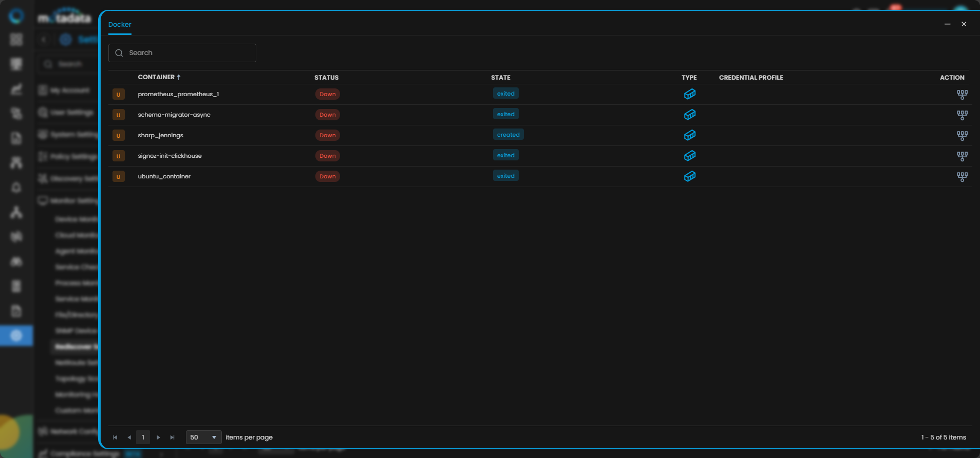Select sharp_jennings container name
Screen dimensions: 980x458
[161, 135]
